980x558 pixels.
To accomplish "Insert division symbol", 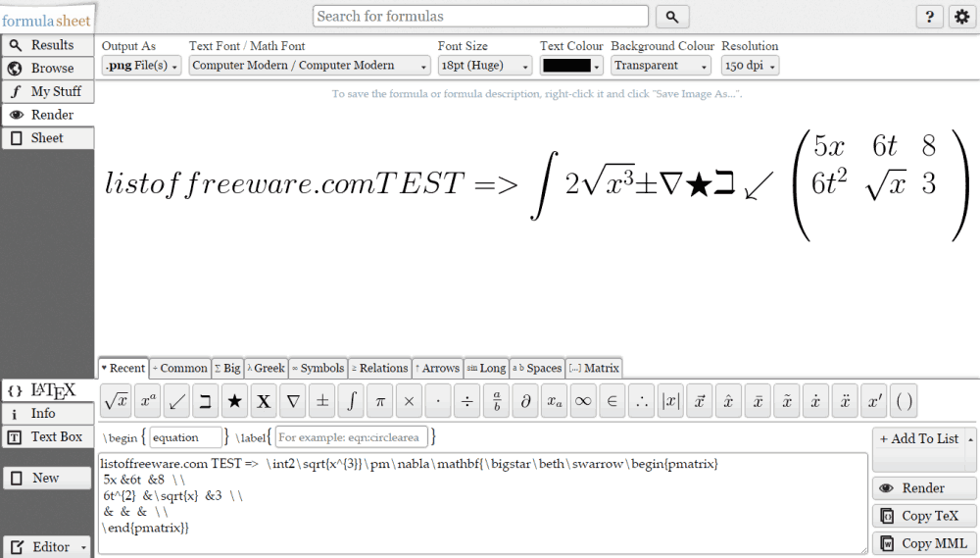I will [x=467, y=401].
